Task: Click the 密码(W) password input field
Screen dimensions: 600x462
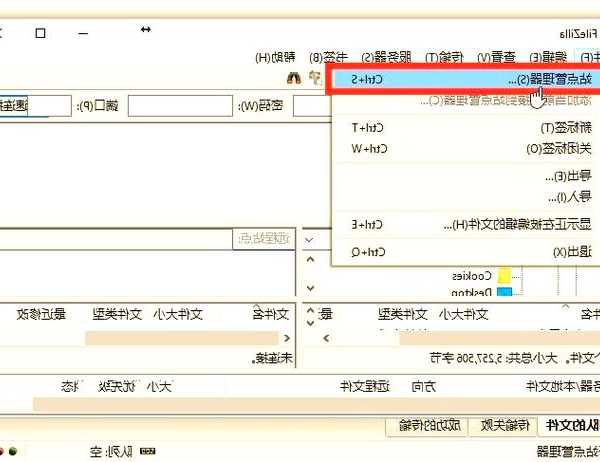Action: click(x=181, y=106)
